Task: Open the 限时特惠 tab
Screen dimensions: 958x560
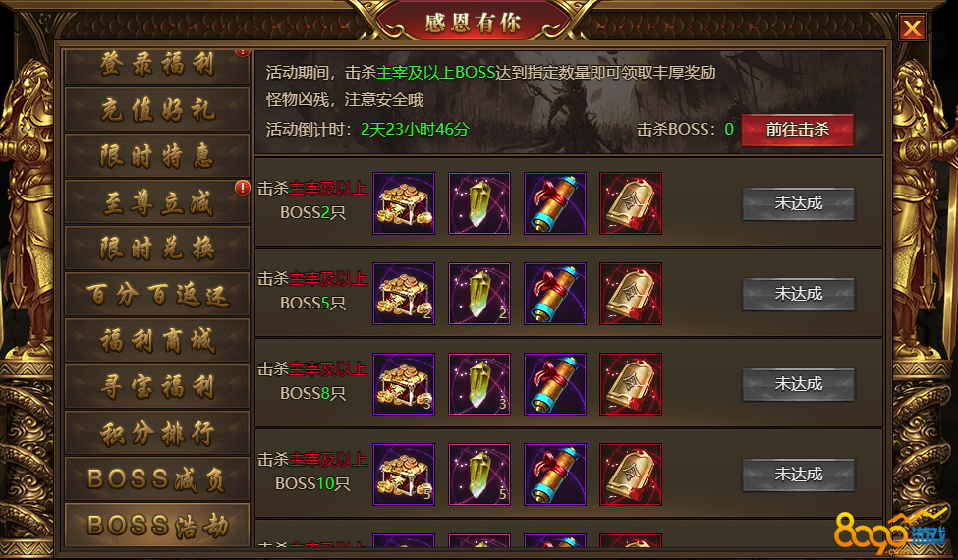Action: point(157,156)
